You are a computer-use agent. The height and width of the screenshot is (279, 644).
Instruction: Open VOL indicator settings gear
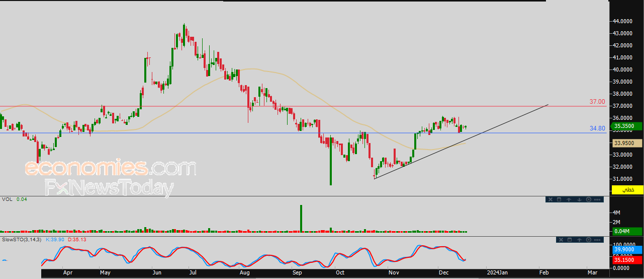point(589,199)
